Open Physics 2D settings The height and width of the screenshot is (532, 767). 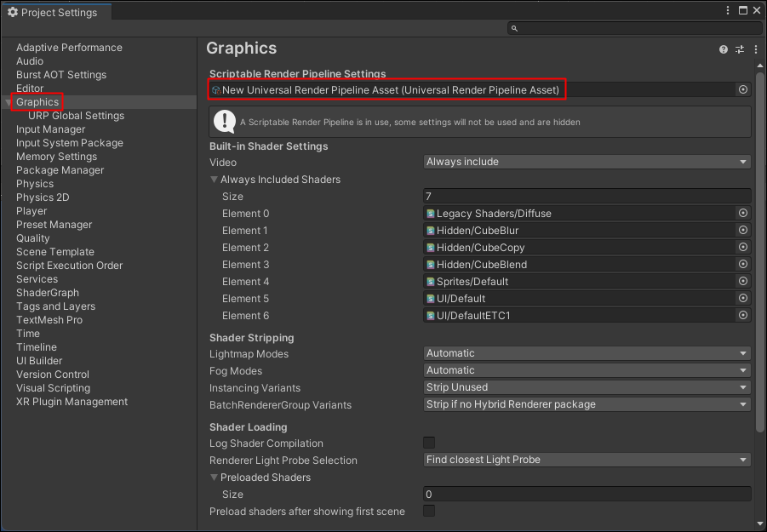click(x=43, y=197)
